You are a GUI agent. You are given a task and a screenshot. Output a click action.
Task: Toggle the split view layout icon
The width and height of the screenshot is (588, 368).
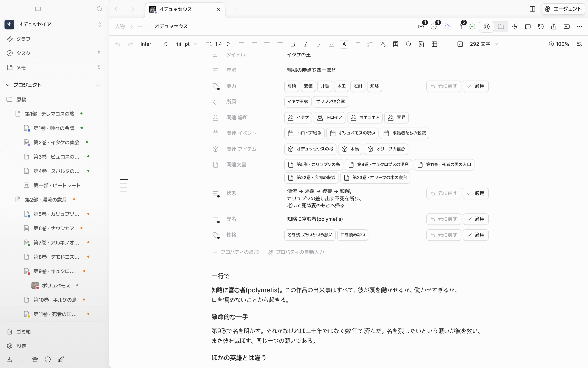click(x=532, y=9)
